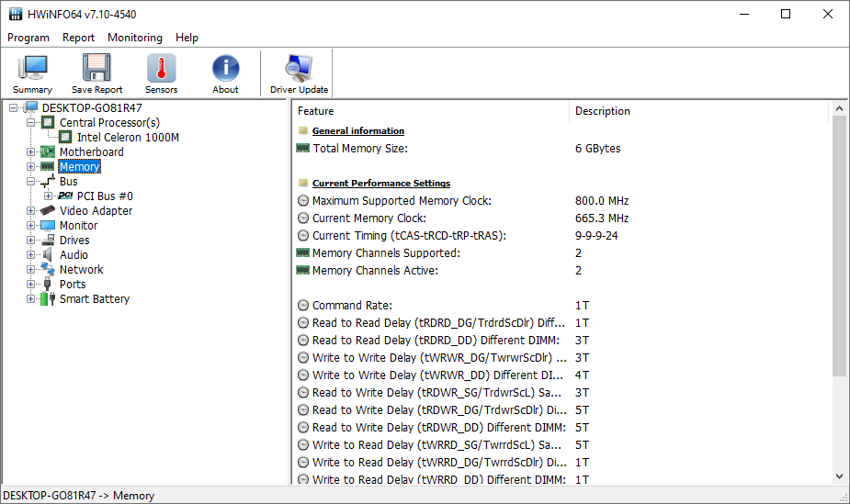Click the Current Memory Clock row icon
Image resolution: width=850 pixels, height=504 pixels.
click(303, 218)
